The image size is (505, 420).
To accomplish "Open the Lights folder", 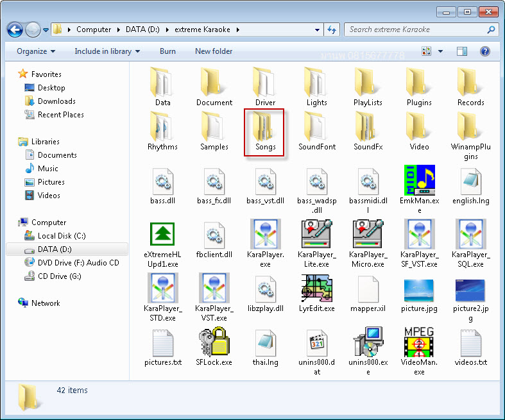I will (x=316, y=87).
